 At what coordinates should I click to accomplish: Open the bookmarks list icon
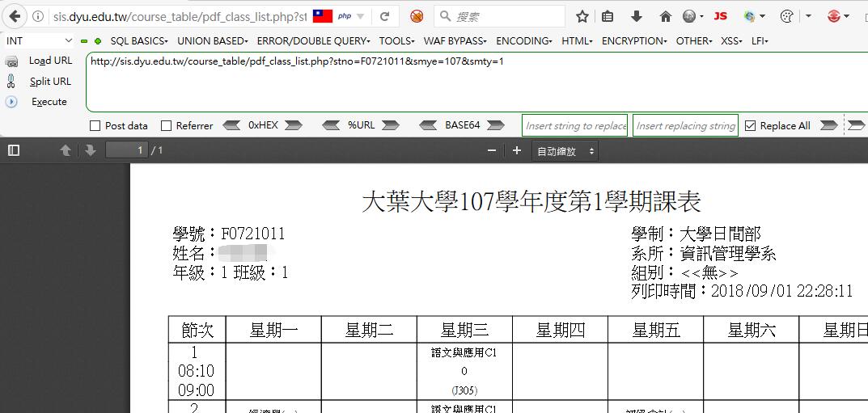[x=608, y=17]
